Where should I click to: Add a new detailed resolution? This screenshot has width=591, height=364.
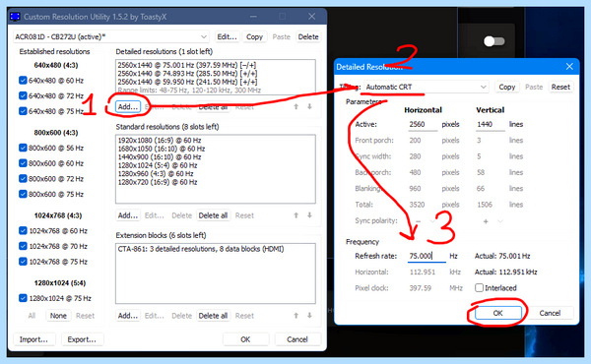click(x=128, y=107)
